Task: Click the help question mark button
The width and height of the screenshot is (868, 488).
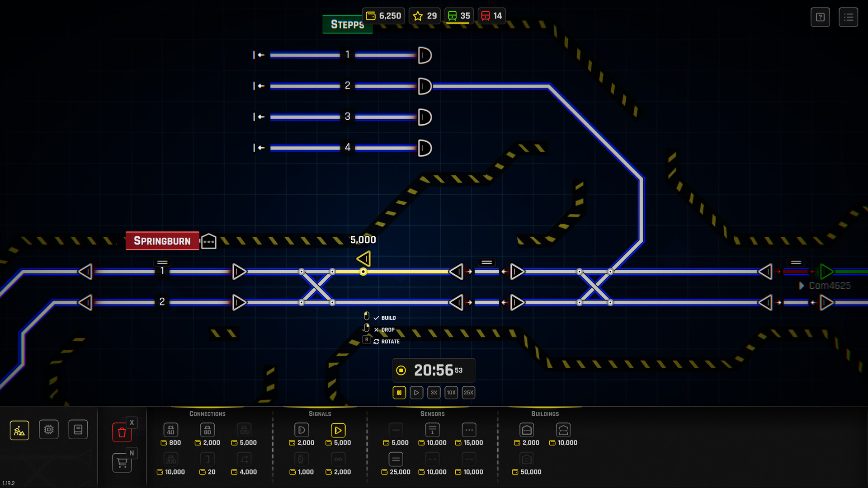Action: pyautogui.click(x=821, y=15)
